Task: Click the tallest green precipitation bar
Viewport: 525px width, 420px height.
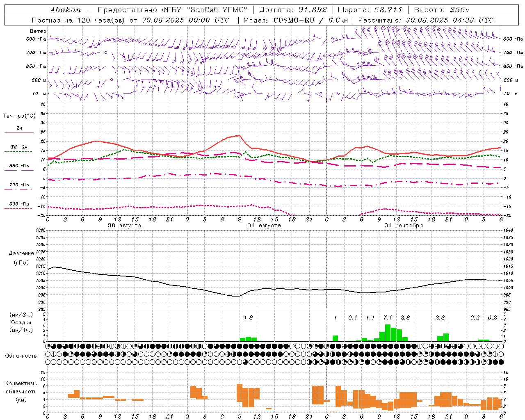Action: click(x=388, y=333)
